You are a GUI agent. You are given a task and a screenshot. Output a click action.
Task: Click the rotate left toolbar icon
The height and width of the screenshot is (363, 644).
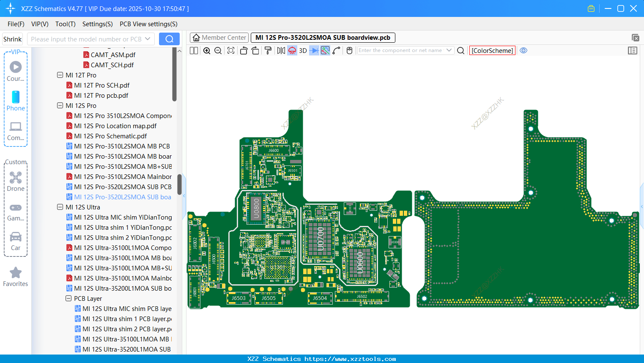tap(244, 50)
